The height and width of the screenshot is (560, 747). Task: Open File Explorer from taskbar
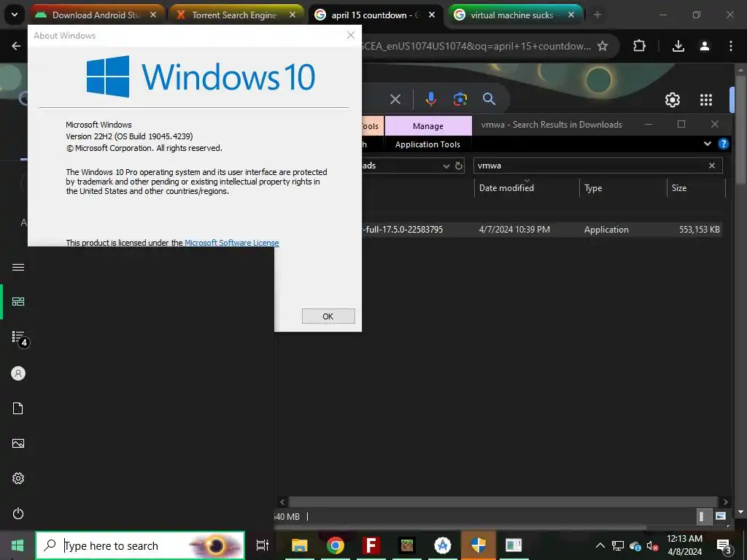click(300, 545)
